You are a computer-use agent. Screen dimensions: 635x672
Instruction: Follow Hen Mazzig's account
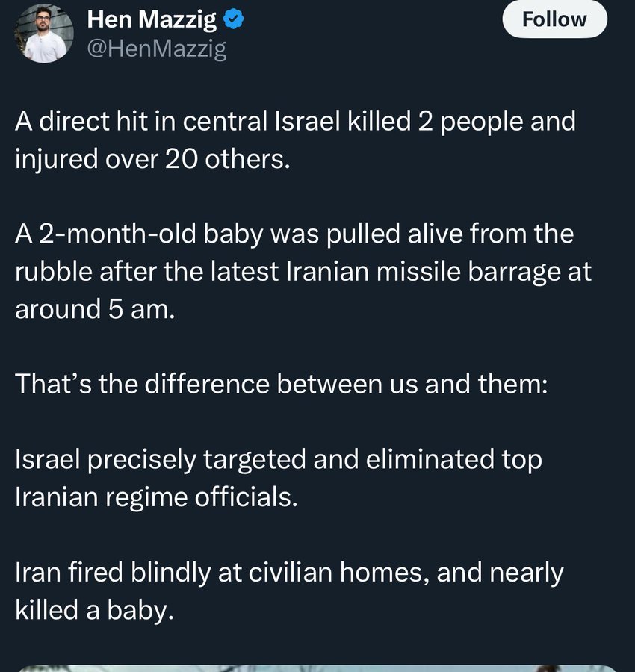(554, 19)
